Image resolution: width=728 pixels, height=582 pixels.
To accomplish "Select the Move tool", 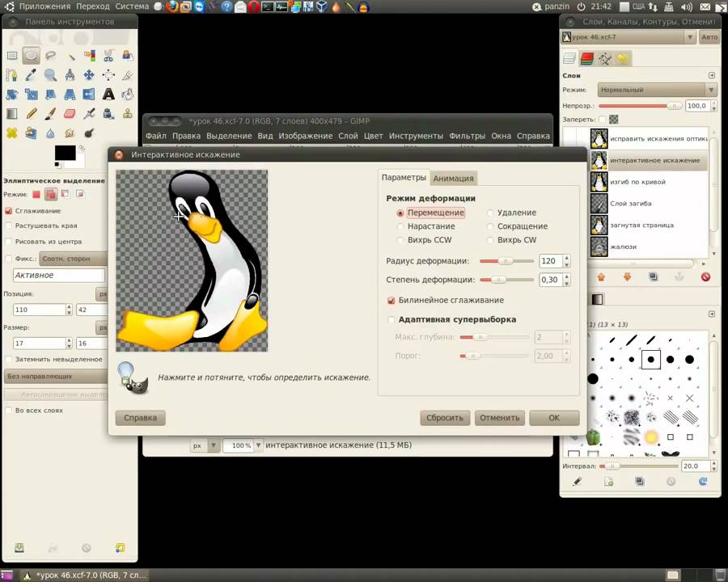I will [x=89, y=74].
